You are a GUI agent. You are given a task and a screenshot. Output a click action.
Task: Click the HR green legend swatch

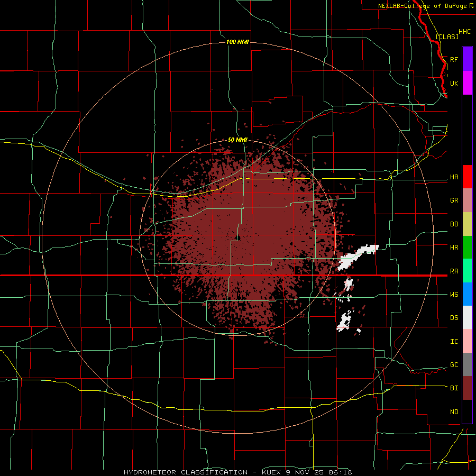point(467,248)
